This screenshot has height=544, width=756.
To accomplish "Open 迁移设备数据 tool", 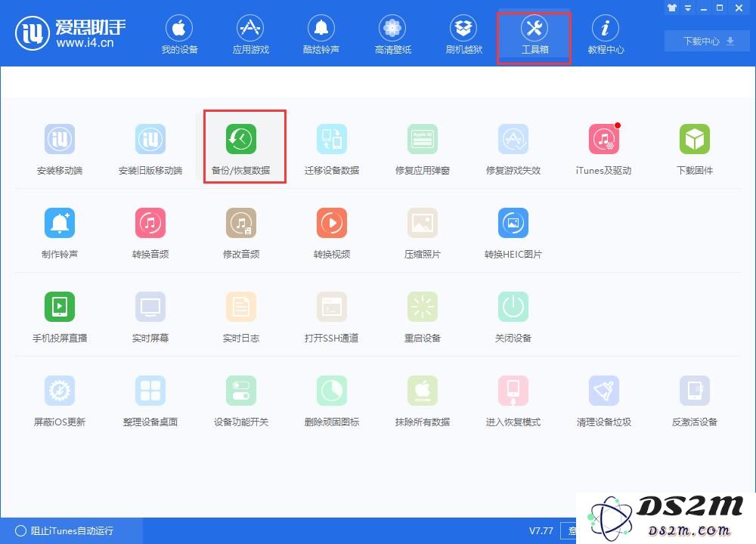I will click(332, 150).
